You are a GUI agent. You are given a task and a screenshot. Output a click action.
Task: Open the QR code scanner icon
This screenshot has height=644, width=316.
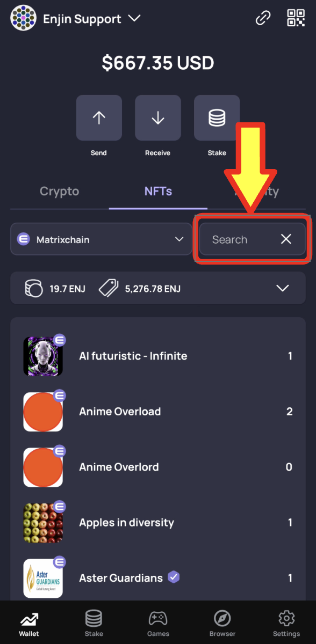point(295,18)
